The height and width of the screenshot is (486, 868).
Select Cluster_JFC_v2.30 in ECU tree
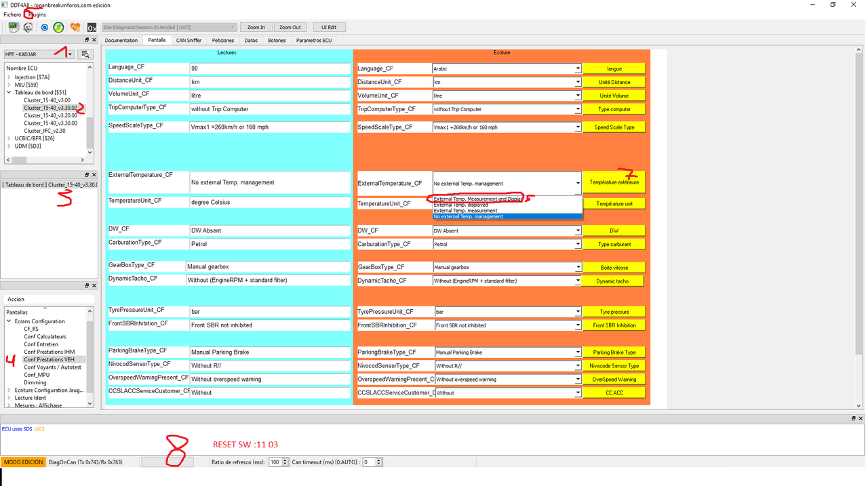pyautogui.click(x=45, y=131)
